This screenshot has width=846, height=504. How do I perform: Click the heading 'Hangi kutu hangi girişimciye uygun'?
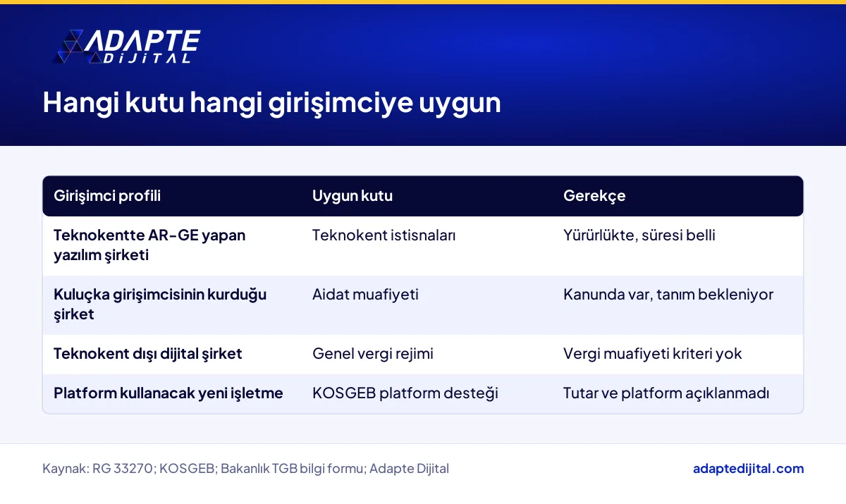point(271,103)
